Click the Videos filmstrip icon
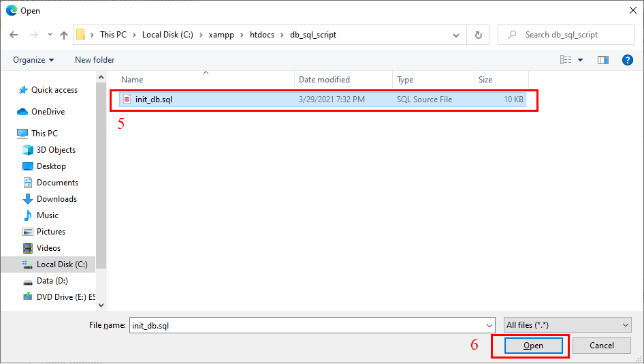 coord(28,248)
